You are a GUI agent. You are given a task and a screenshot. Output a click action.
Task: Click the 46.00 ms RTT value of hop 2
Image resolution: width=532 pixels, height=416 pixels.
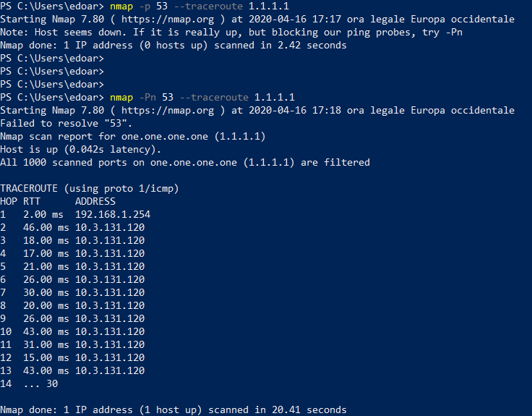[46, 227]
